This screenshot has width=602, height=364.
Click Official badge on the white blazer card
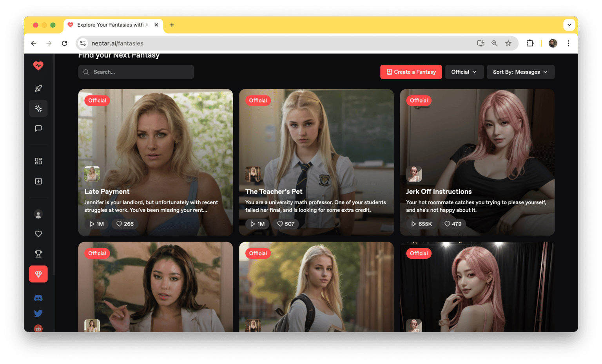[97, 253]
